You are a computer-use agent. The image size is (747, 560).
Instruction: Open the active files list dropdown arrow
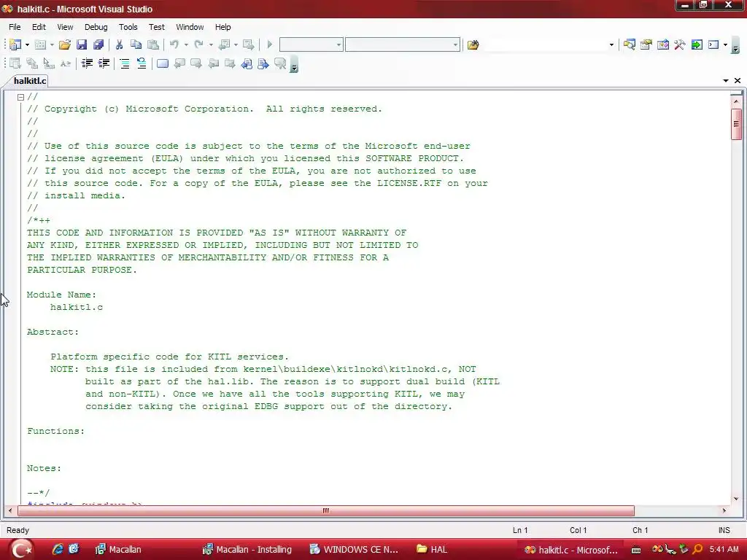[726, 80]
